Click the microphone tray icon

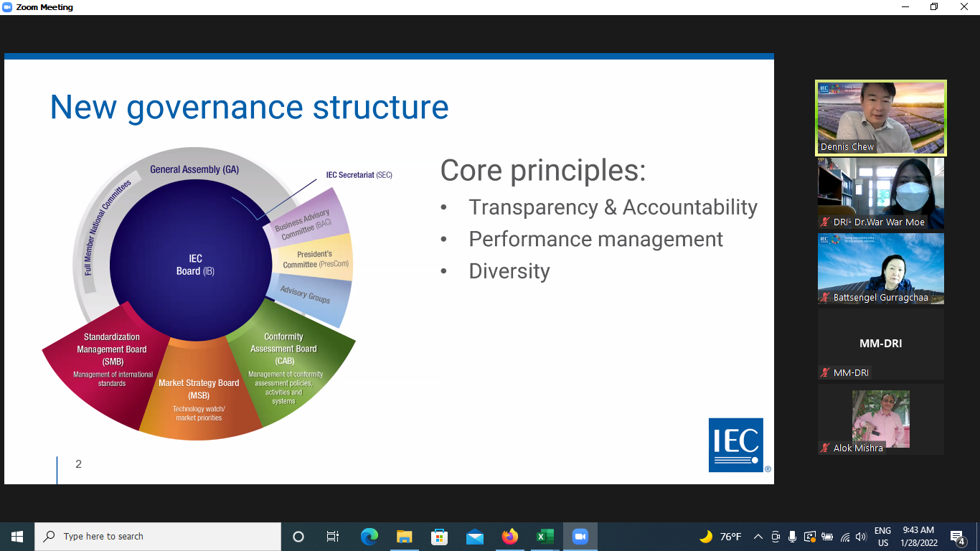[793, 536]
